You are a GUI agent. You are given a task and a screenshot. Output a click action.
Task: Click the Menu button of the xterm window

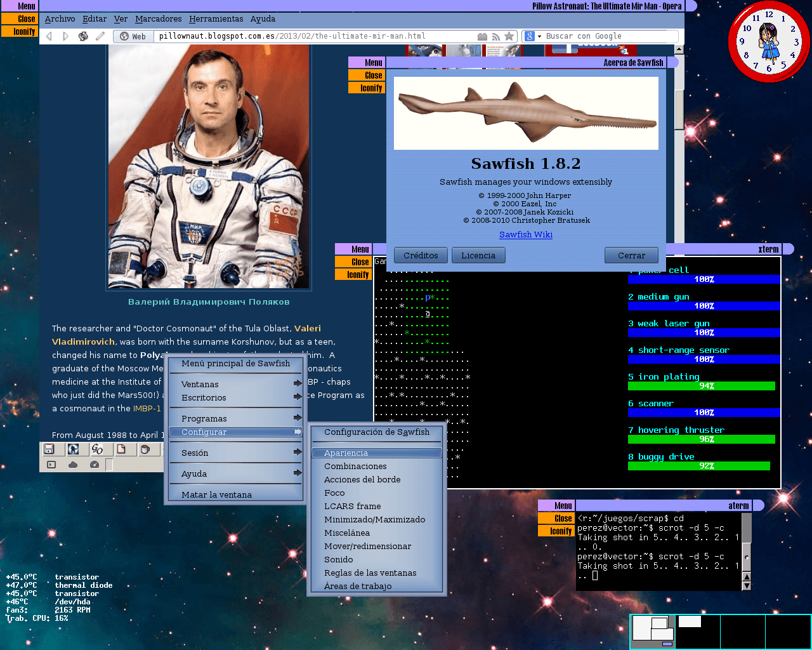pos(353,249)
